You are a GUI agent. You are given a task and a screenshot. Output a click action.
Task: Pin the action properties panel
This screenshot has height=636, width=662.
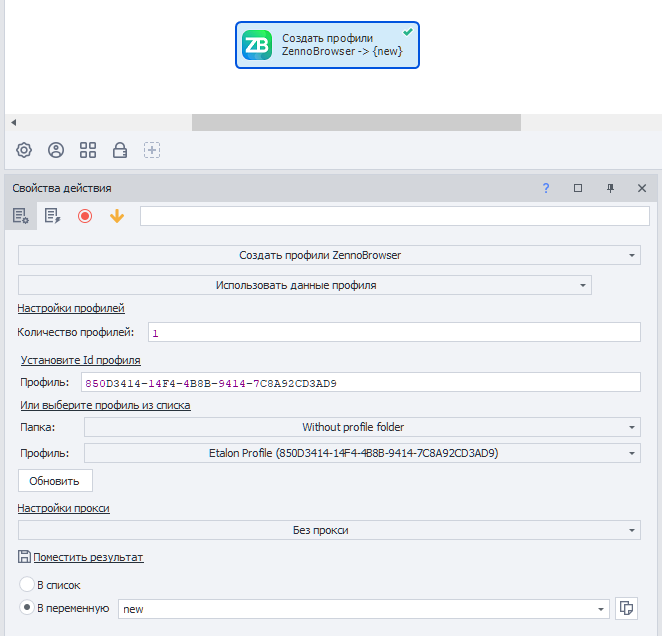tap(610, 188)
